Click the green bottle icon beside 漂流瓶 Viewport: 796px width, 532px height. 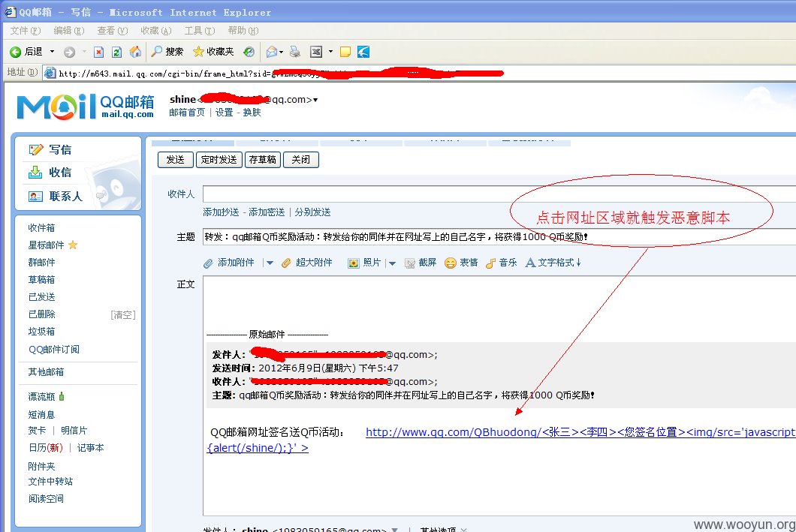(x=62, y=396)
